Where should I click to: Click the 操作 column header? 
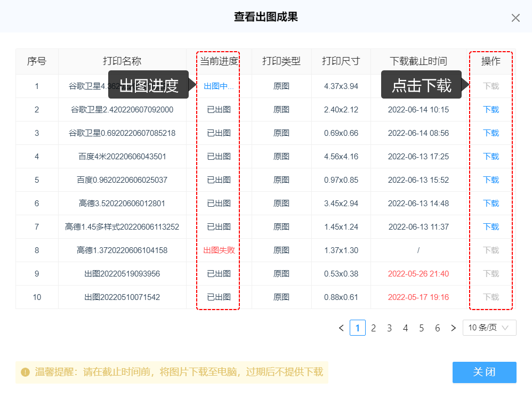tap(490, 61)
